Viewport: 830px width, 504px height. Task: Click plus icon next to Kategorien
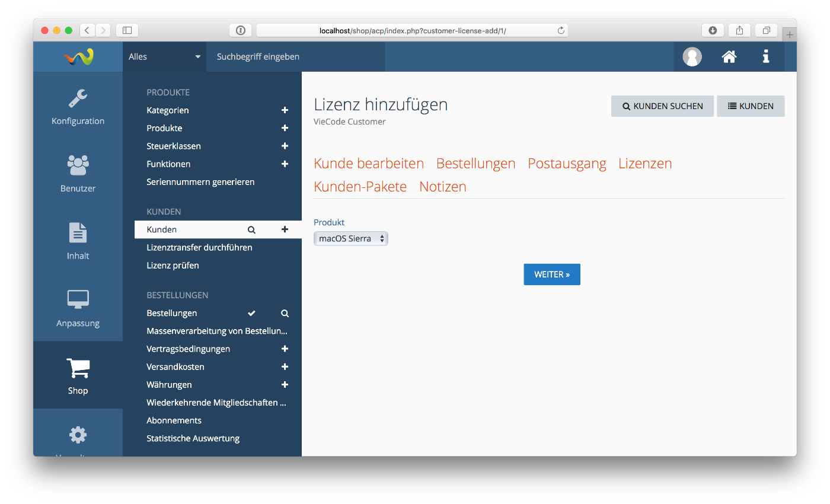click(x=285, y=110)
